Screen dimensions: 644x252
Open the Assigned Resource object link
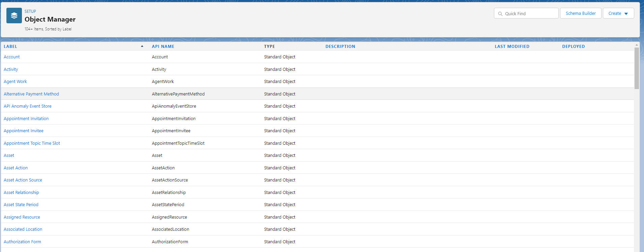(22, 217)
